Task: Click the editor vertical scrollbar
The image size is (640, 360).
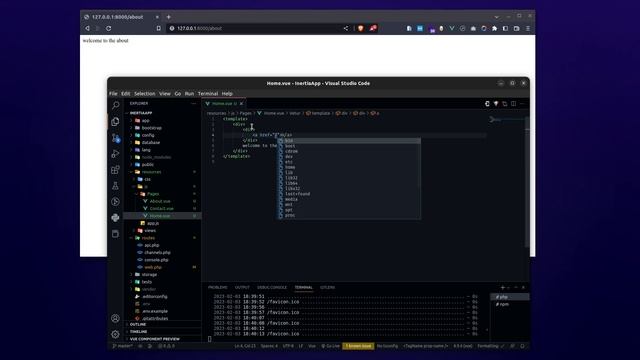Action: coord(527,182)
